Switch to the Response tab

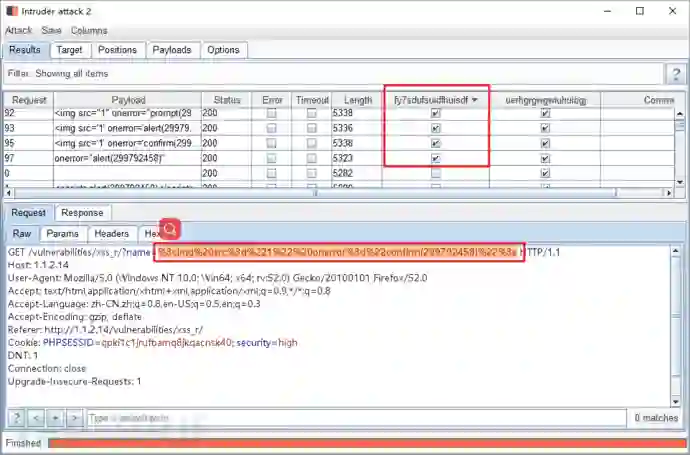pyautogui.click(x=81, y=212)
